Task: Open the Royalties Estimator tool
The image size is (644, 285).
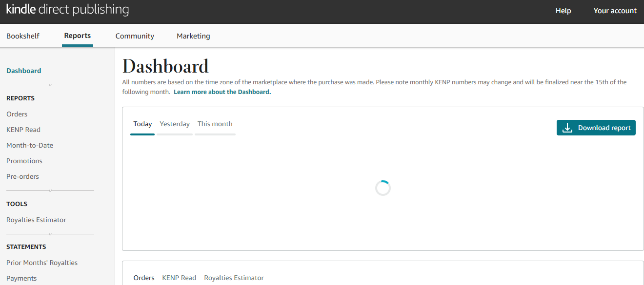Action: 36,219
